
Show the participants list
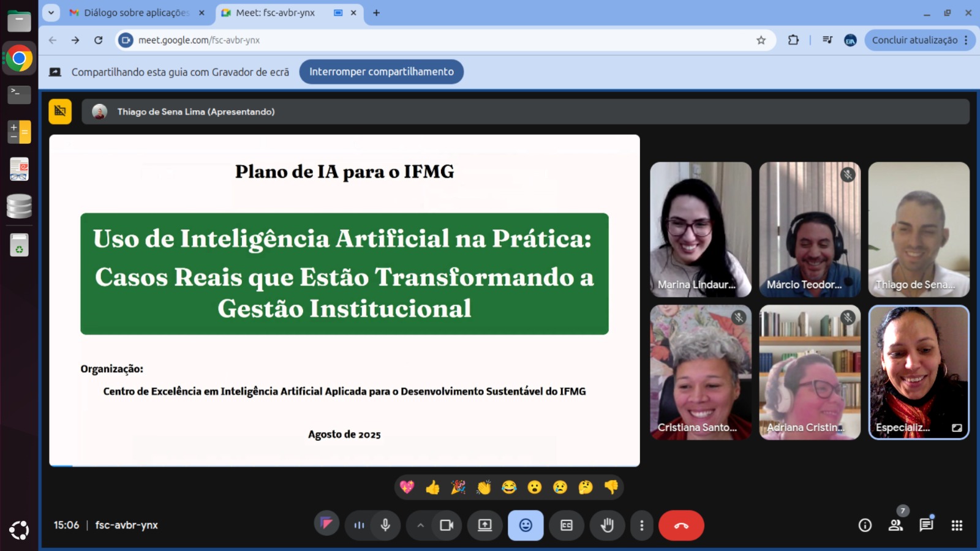click(895, 525)
